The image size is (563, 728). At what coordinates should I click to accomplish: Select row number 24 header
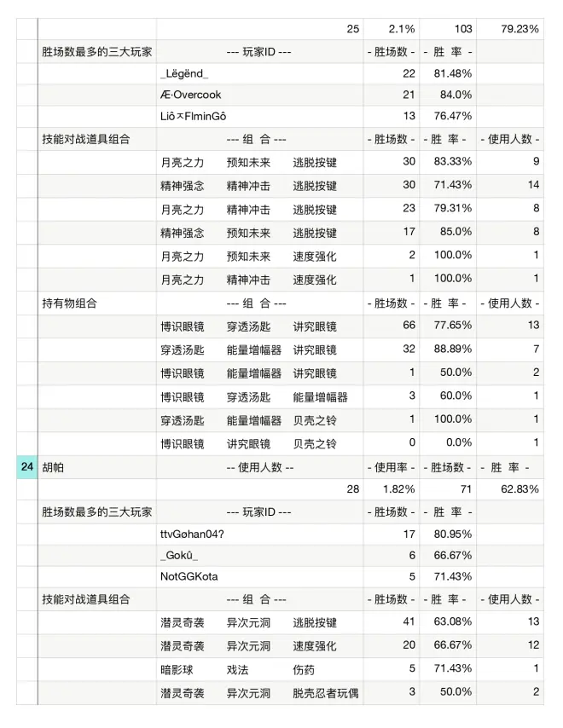pos(26,466)
